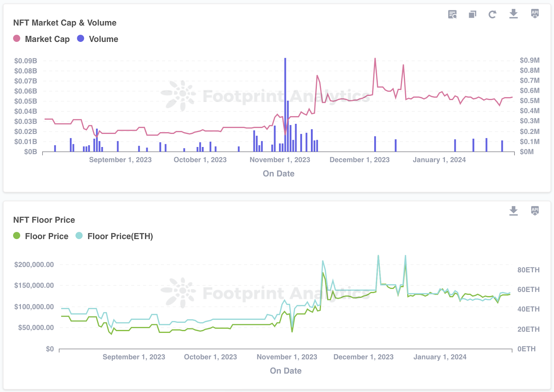Click the NFT Market Cap & Volume title
Viewport: 554px width, 392px height.
point(65,23)
